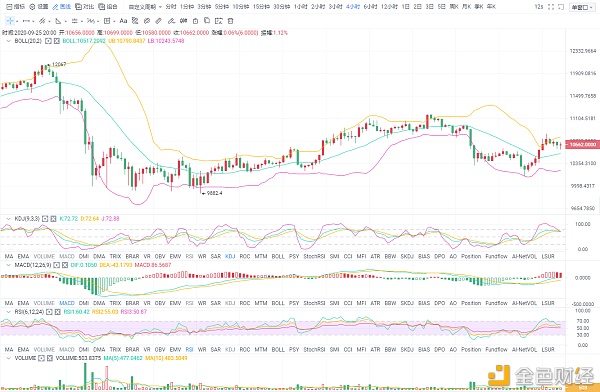
Task: Open the 指标 indicators panel
Action: 16,7
